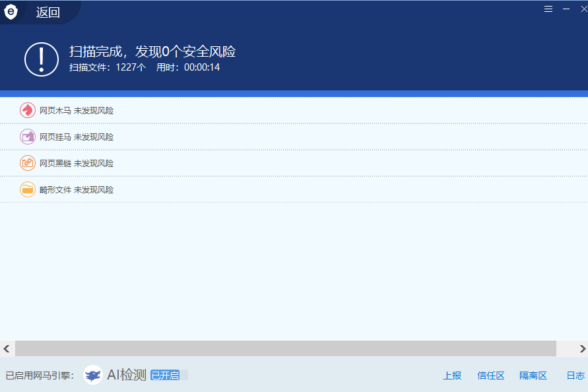Image resolution: width=588 pixels, height=392 pixels.
Task: Select the 网页挂马 未发现风险 row
Action: click(x=294, y=137)
